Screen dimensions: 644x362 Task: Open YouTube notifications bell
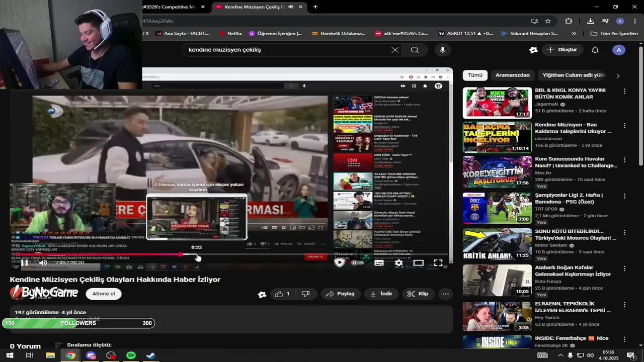tap(595, 50)
